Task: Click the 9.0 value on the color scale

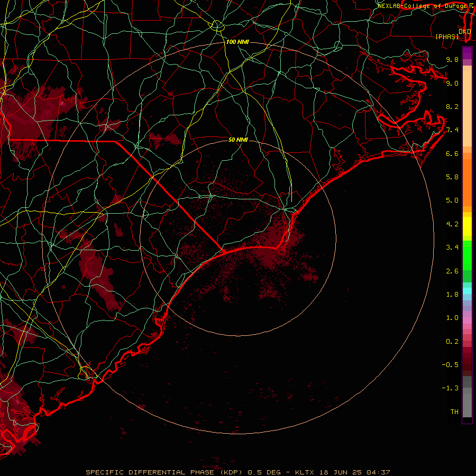Action: click(x=452, y=83)
